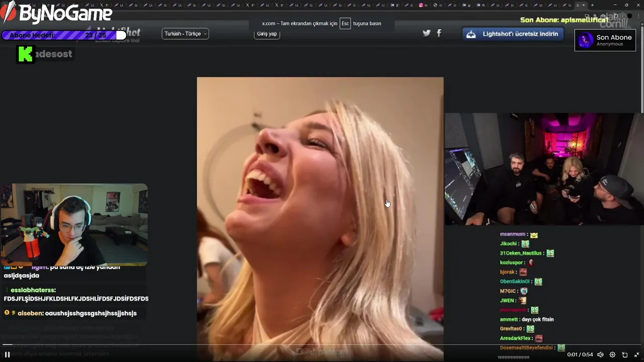Pause the video playback
Viewport: 644px width, 362px height.
pyautogui.click(x=7, y=354)
